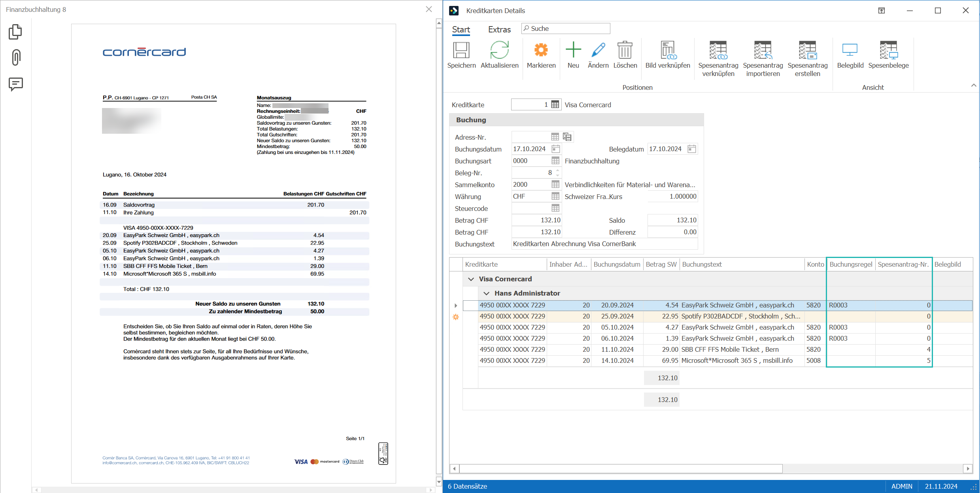Screen dimensions: 980x493
Task: Open Kreditkarte lookup table icon
Action: (555, 104)
